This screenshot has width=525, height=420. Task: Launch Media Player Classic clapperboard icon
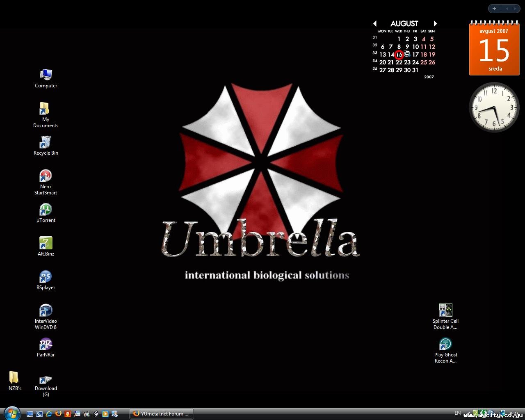87,414
